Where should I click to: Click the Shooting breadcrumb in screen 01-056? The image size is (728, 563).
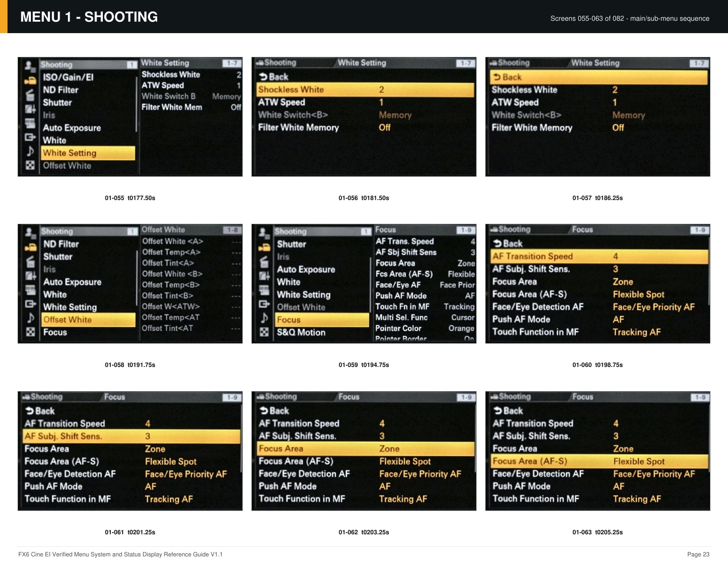pyautogui.click(x=277, y=63)
